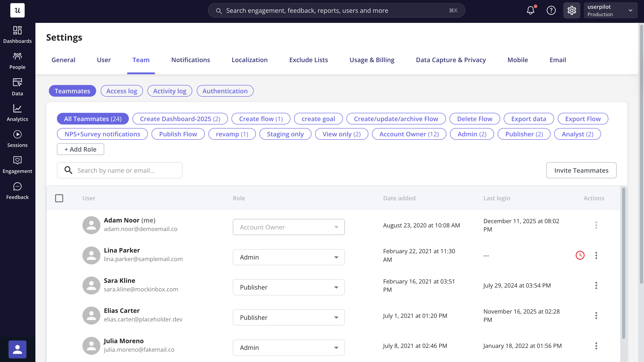
Task: Click the red clock icon for Lina Parker
Action: point(580,255)
